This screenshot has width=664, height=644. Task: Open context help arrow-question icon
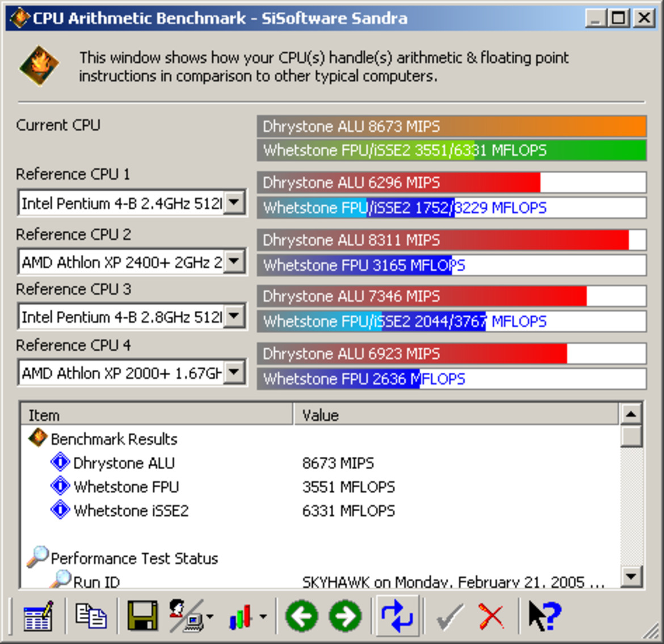click(x=545, y=616)
